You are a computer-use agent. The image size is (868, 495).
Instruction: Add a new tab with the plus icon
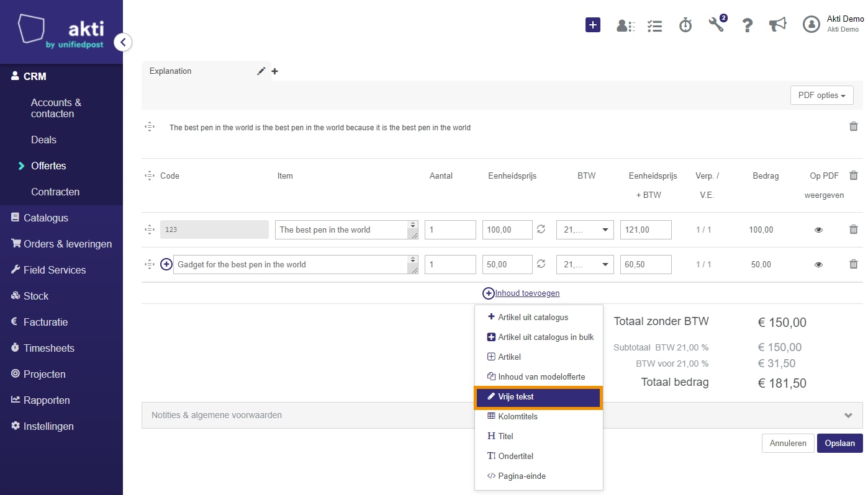click(274, 71)
